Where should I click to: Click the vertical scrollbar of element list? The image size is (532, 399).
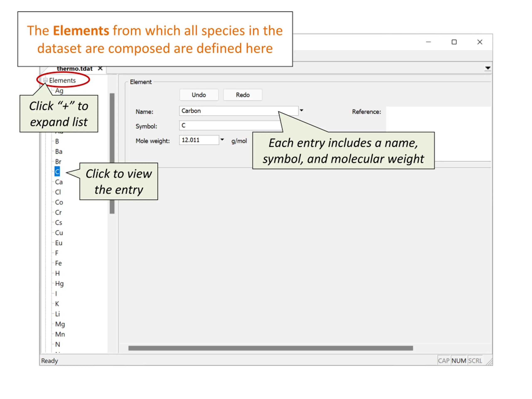coord(112,153)
